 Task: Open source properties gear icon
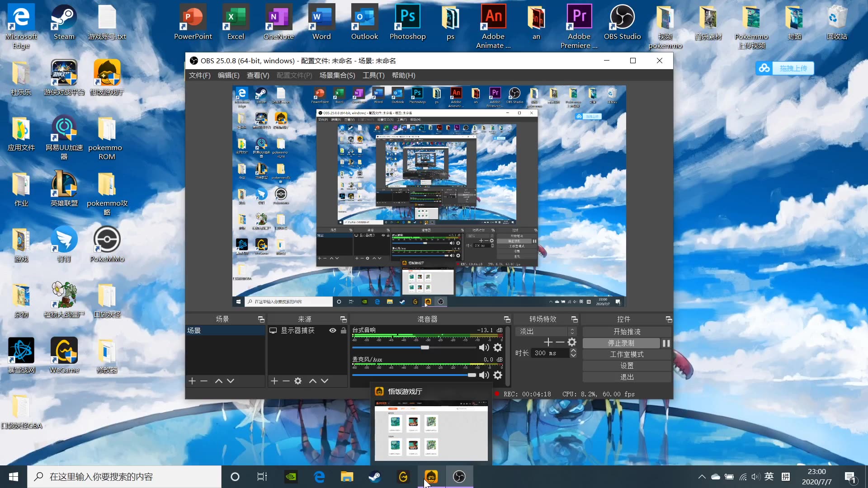(298, 381)
